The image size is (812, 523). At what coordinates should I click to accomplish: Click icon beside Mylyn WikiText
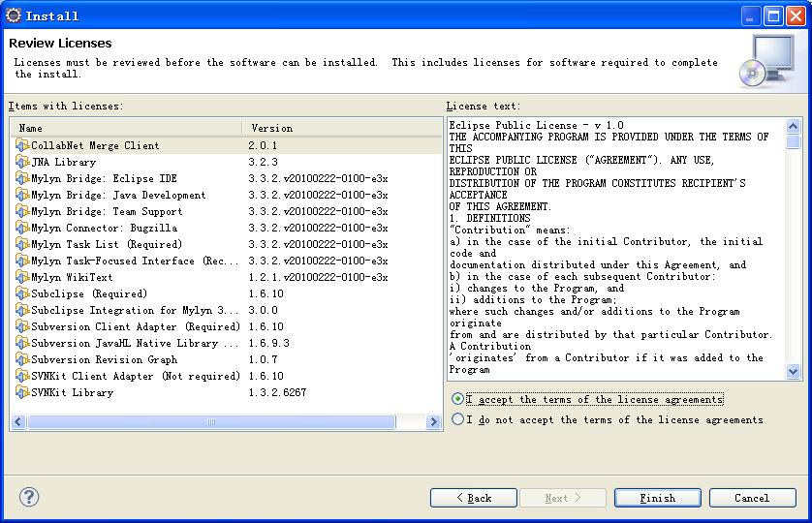[21, 277]
